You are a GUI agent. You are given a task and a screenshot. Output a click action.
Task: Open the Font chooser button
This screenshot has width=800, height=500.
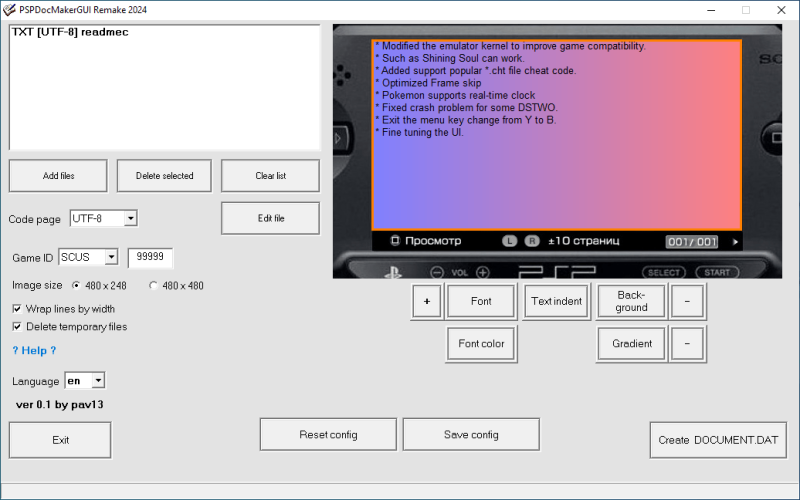tap(481, 301)
